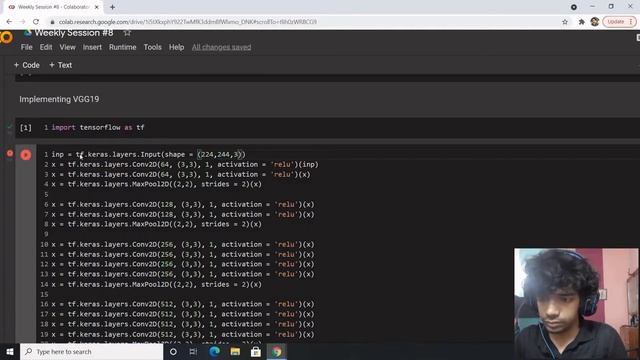Open File Explorer from taskbar
This screenshot has height=360, width=640.
pos(235,351)
